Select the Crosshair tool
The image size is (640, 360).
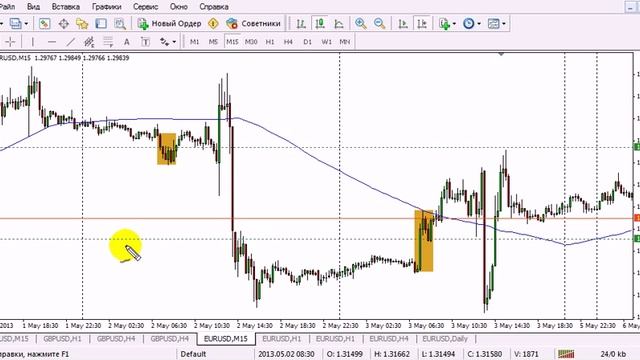tap(10, 42)
